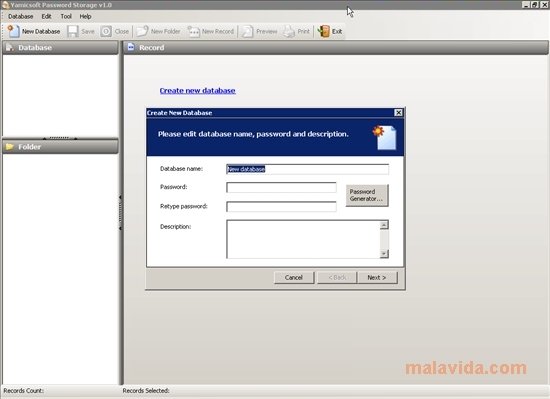This screenshot has height=399, width=550.
Task: Click inside the Description text area
Action: click(303, 239)
